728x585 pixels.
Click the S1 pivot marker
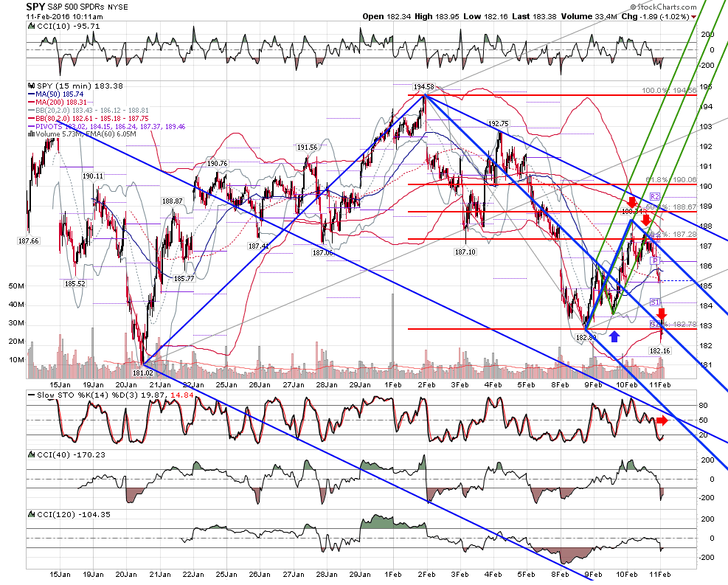click(x=655, y=302)
